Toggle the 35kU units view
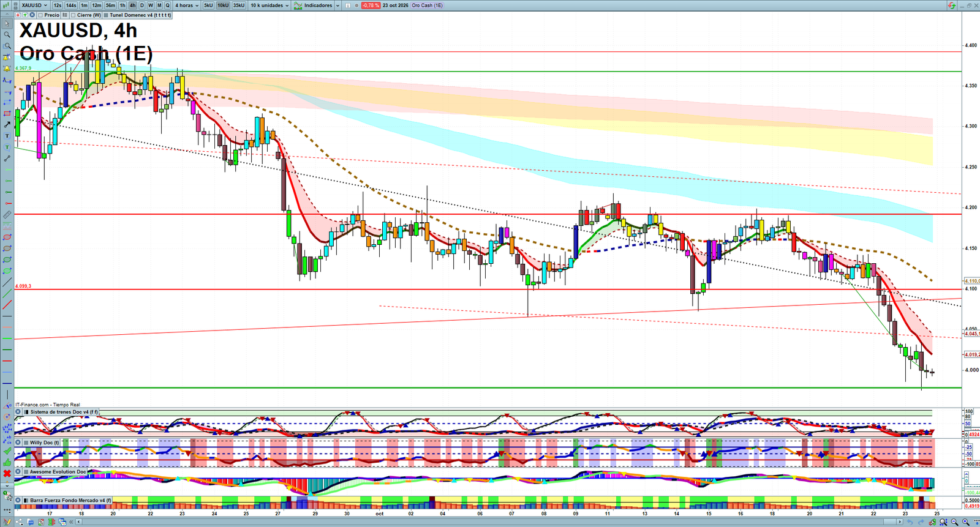The image size is (980, 527). click(239, 6)
